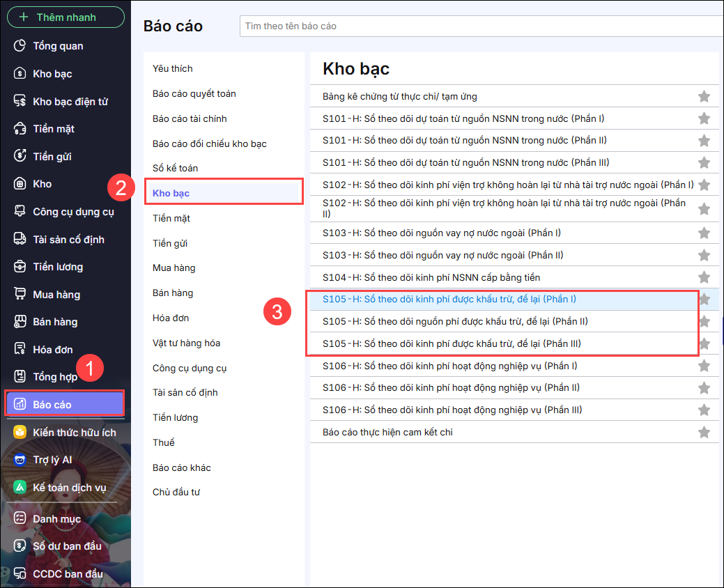The image size is (724, 588).
Task: Click the report name search field
Action: click(481, 26)
